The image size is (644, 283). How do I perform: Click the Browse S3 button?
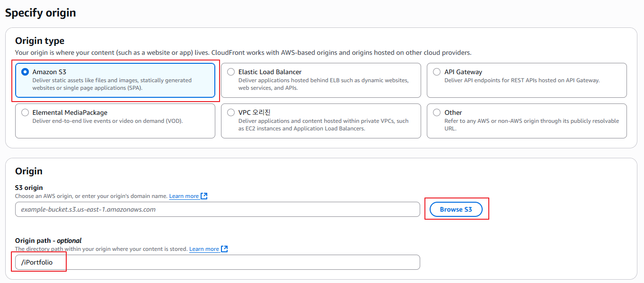point(456,209)
